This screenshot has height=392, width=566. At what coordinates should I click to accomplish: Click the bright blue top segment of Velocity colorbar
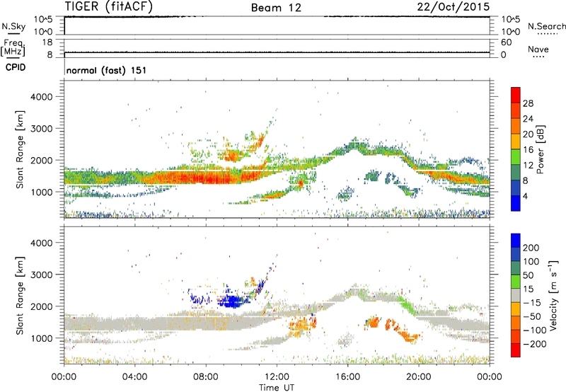click(516, 241)
